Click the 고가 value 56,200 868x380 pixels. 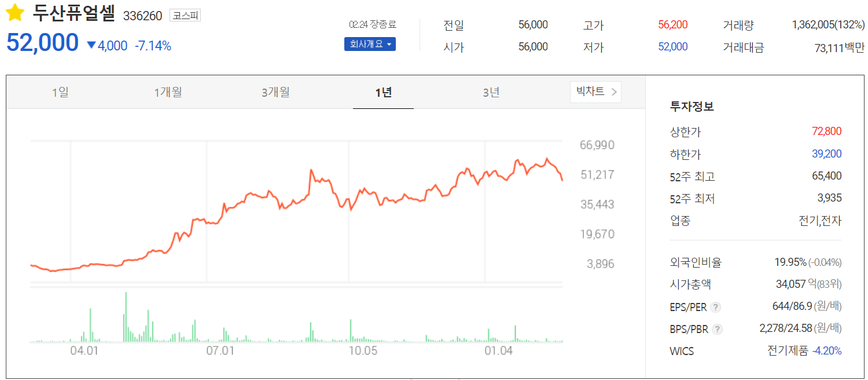(x=673, y=25)
